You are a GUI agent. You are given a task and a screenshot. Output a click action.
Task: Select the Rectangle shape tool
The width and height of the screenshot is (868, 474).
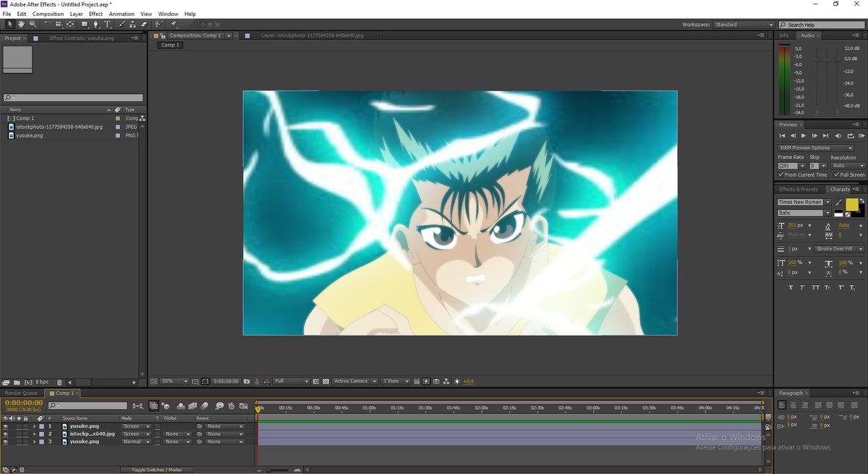click(x=84, y=24)
